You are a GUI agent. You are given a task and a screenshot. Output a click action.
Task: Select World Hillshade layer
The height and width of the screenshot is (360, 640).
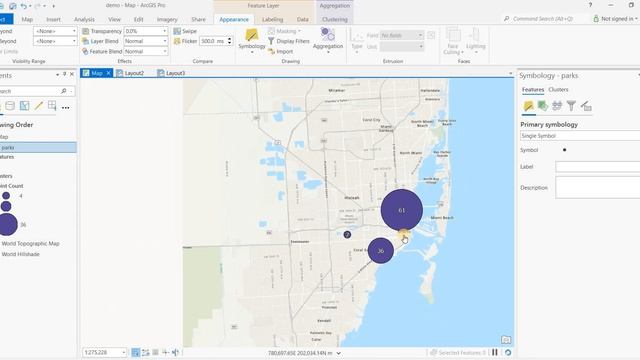pyautogui.click(x=20, y=254)
